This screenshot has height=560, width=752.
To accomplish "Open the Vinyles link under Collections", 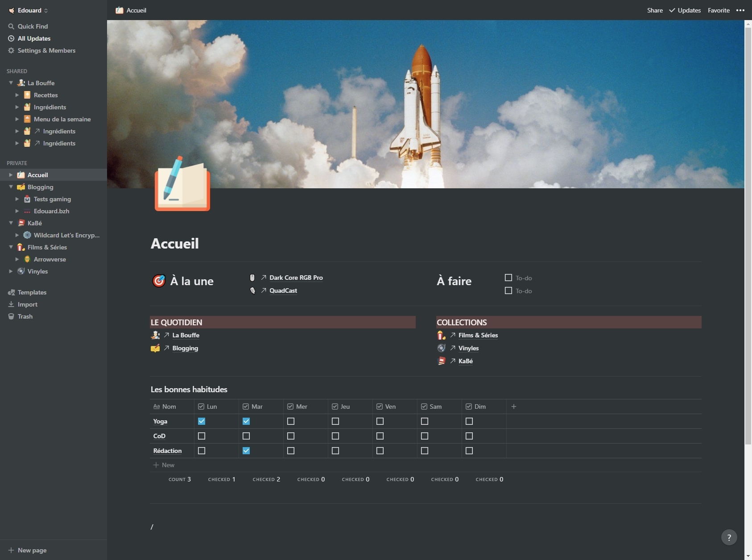I will 468,348.
